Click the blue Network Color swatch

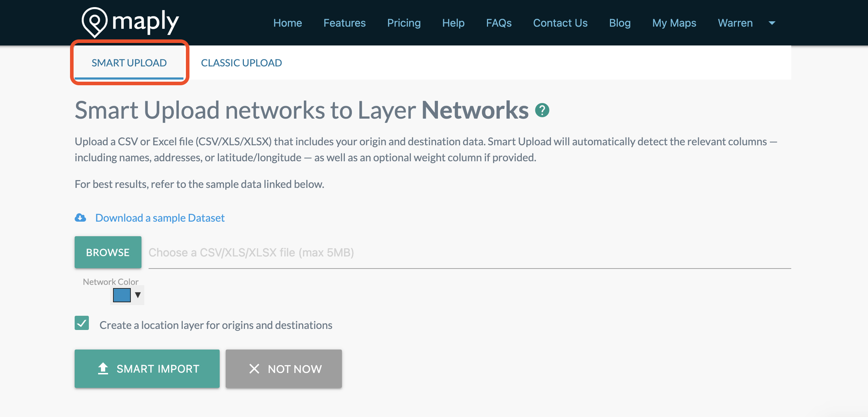pos(122,295)
